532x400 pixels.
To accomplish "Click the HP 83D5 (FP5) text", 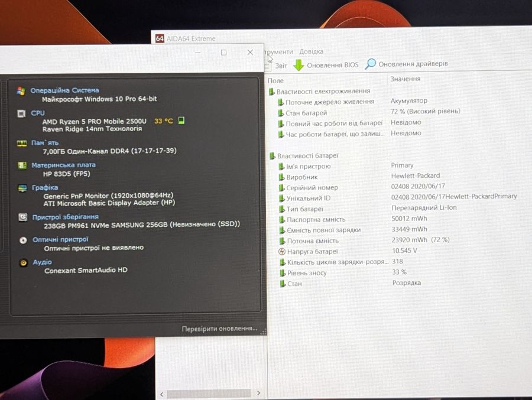I will coord(66,174).
